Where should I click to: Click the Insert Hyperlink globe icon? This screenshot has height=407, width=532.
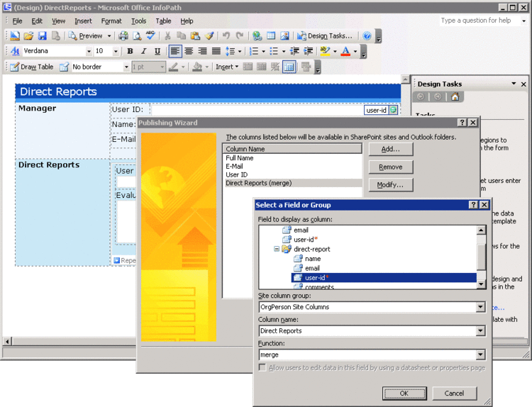(257, 35)
